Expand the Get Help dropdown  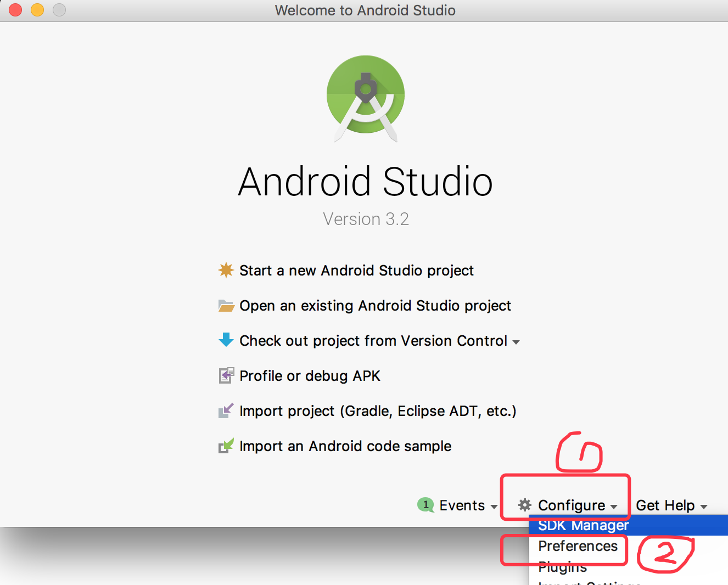[665, 505]
